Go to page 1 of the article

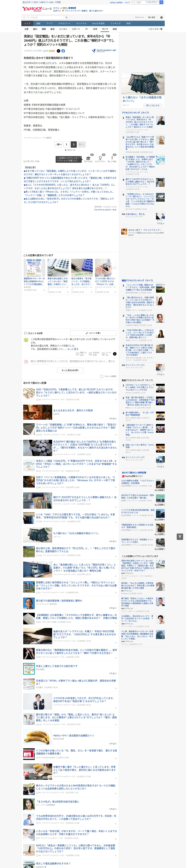(x=66, y=144)
